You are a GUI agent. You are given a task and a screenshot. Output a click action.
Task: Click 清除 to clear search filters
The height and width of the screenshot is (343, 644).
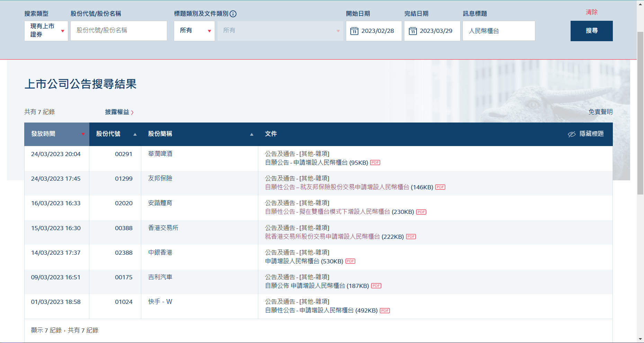(591, 12)
